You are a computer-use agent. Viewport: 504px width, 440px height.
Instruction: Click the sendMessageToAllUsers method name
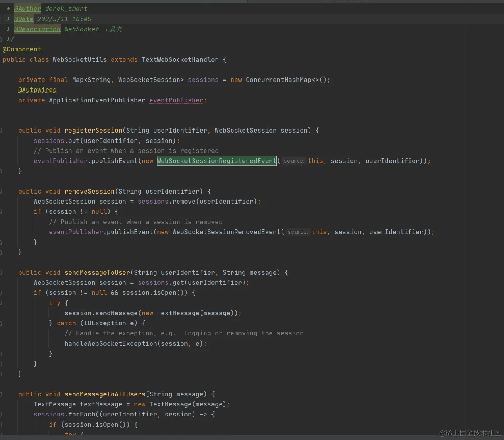[x=105, y=394]
